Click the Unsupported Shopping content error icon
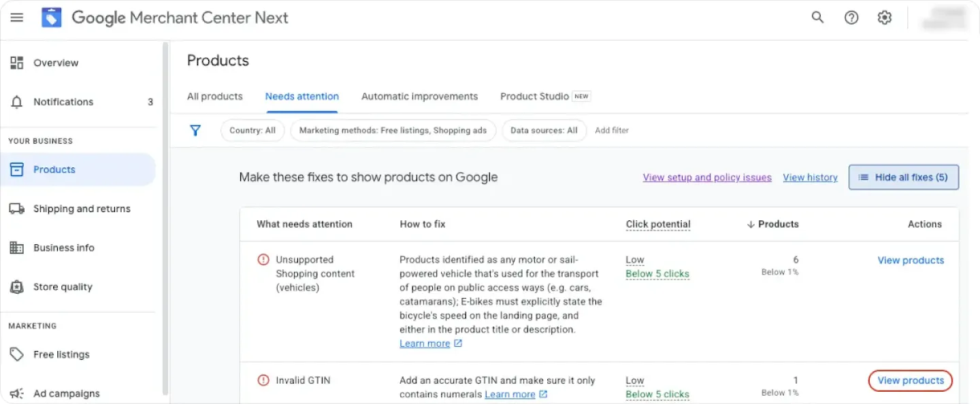Screen dimensions: 980x404 coord(263,259)
